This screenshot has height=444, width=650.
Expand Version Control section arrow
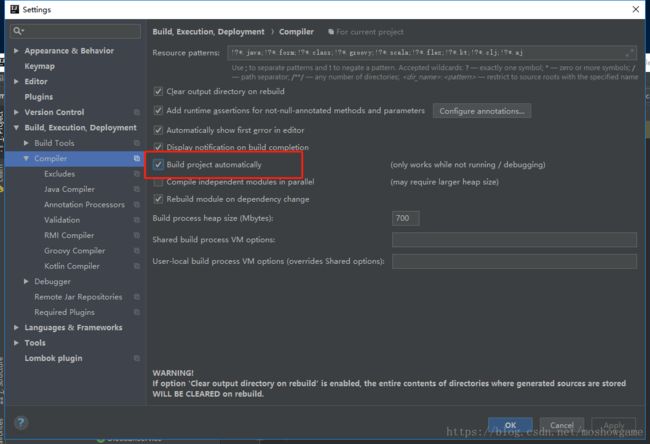click(x=16, y=112)
